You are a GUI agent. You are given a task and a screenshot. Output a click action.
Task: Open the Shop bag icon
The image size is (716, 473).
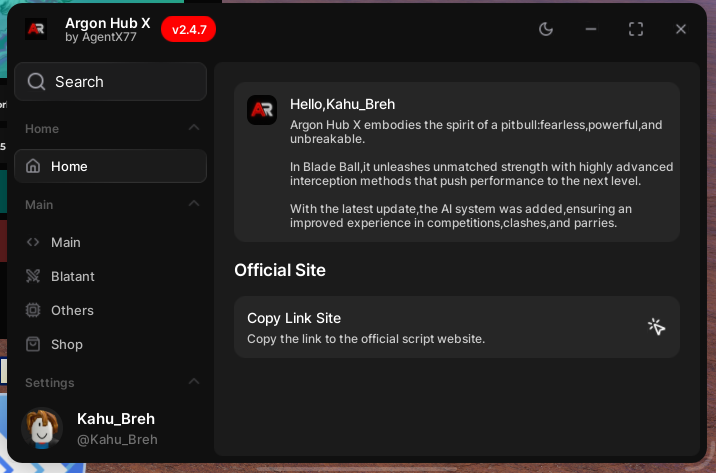pyautogui.click(x=34, y=344)
